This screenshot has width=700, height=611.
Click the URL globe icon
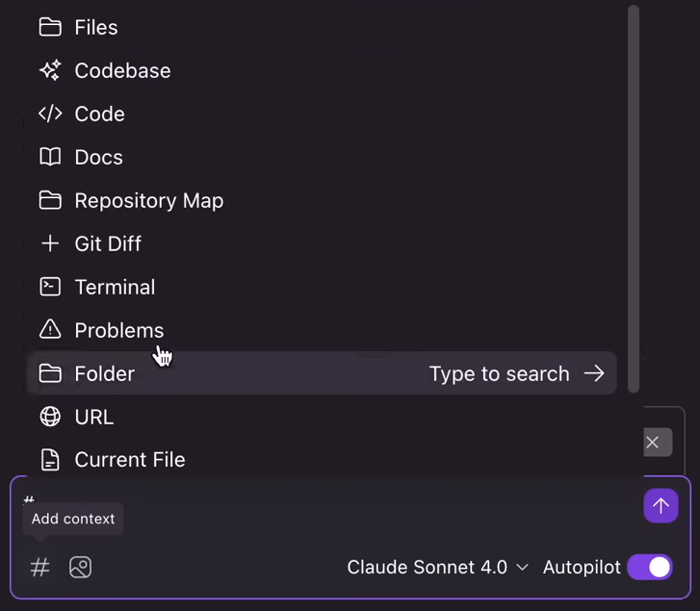point(50,417)
